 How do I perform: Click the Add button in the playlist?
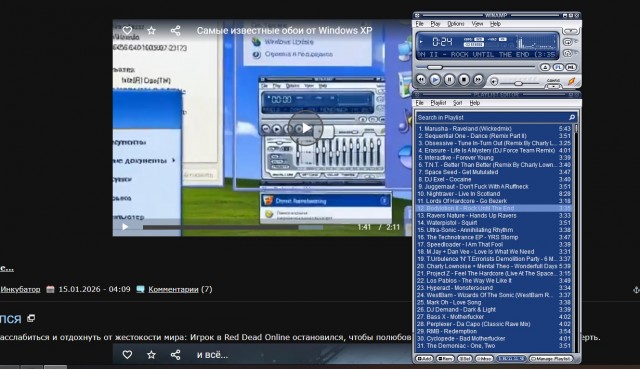(424, 358)
